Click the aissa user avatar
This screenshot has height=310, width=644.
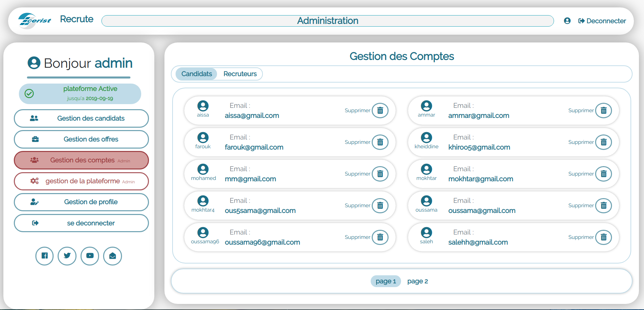[x=203, y=106]
